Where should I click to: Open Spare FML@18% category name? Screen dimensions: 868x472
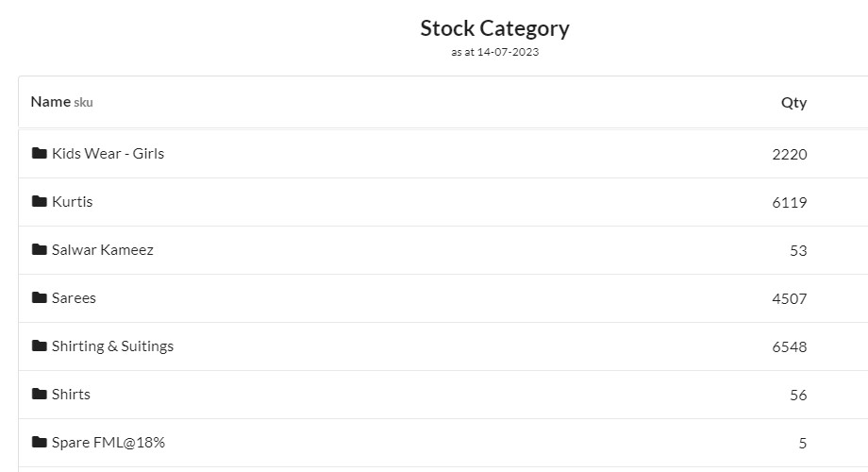[108, 443]
